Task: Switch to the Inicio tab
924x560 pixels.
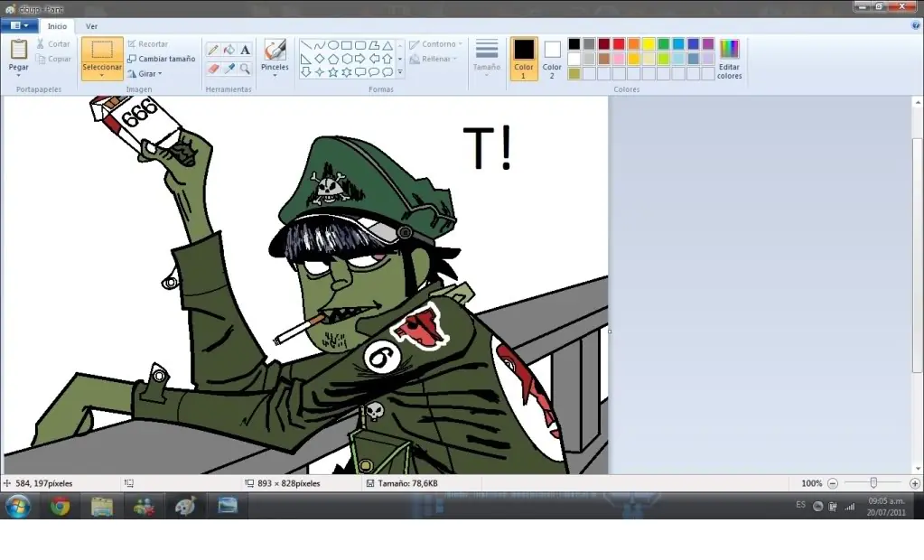Action: pyautogui.click(x=57, y=26)
